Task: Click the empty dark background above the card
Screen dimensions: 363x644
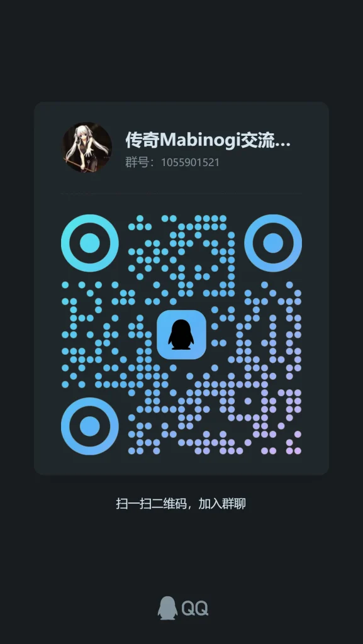Action: pyautogui.click(x=181, y=49)
